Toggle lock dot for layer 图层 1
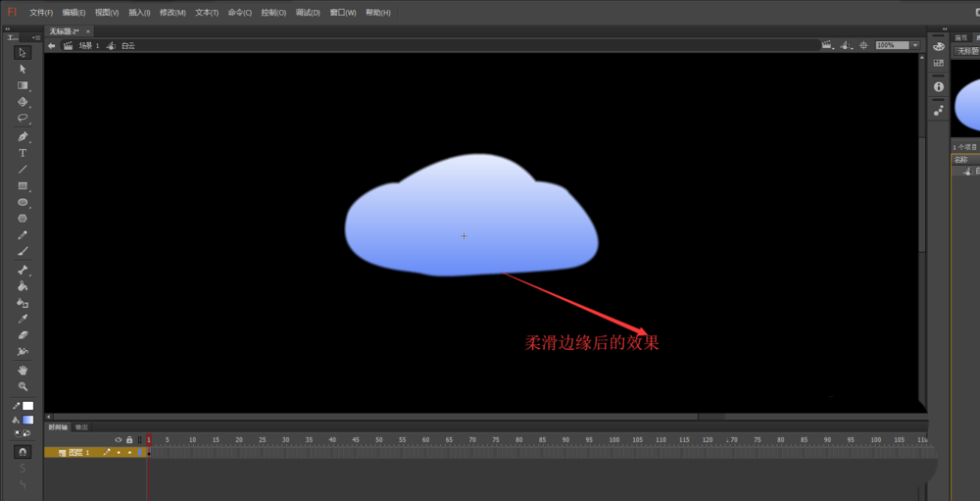 click(x=129, y=452)
